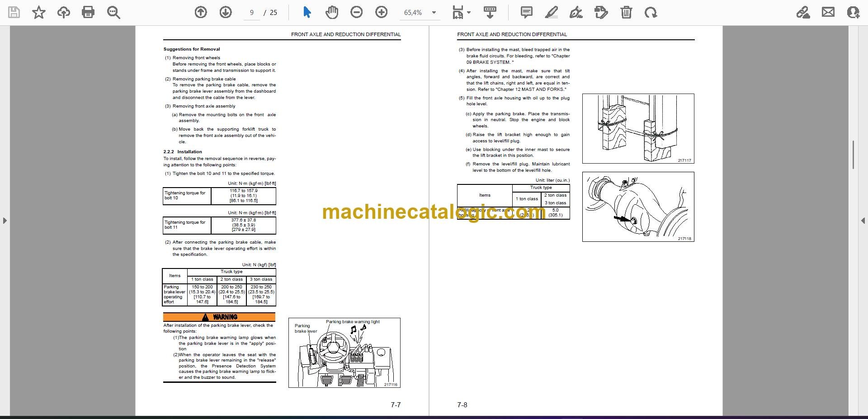Click the mast blocking illustration 217117
868x419 pixels.
tap(638, 128)
